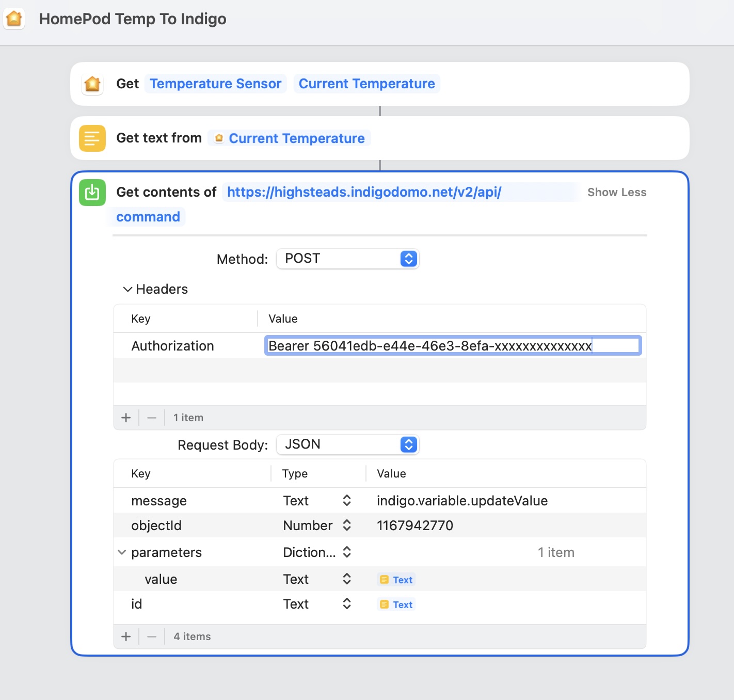This screenshot has height=700, width=734.
Task: Select the Text variable token in the id row
Action: 396,604
